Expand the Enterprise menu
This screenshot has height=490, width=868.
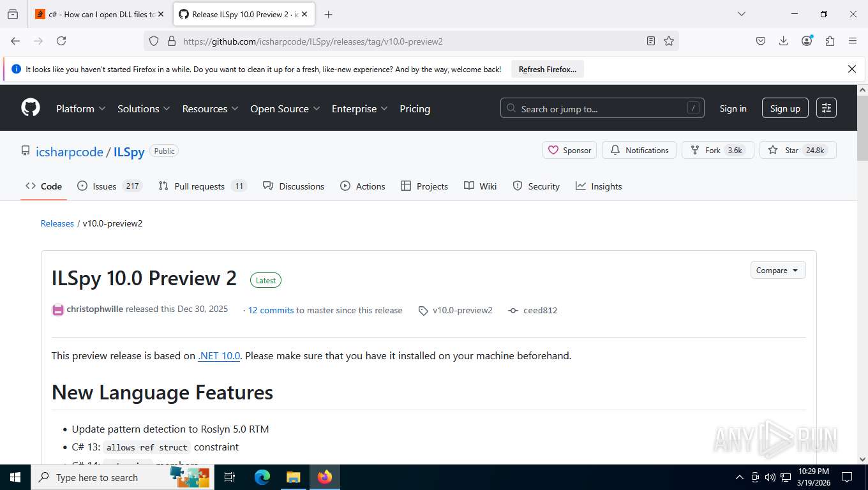tap(359, 108)
